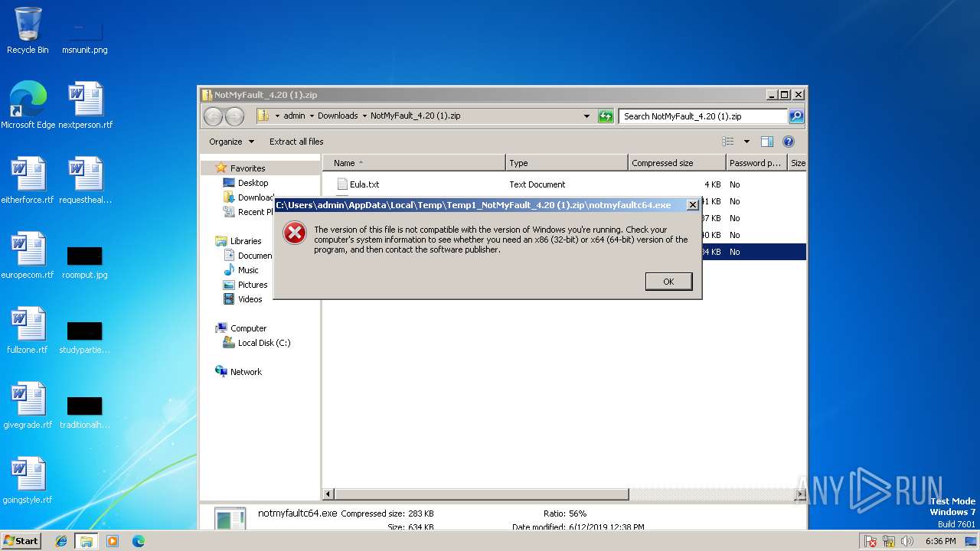Open Videos library in navigation pane
The width and height of the screenshot is (980, 551).
[x=242, y=299]
